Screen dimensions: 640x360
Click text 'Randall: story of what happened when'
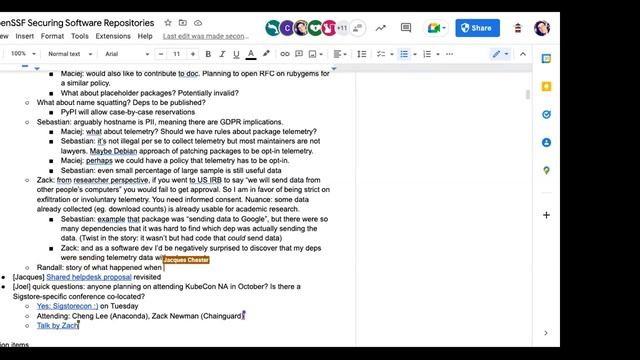(99, 268)
